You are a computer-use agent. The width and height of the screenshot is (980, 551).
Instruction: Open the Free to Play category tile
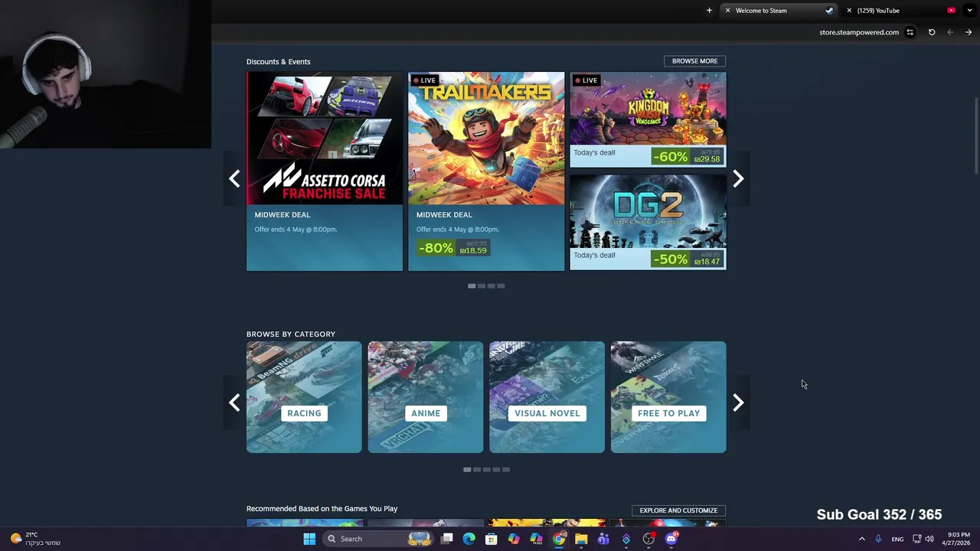(668, 397)
